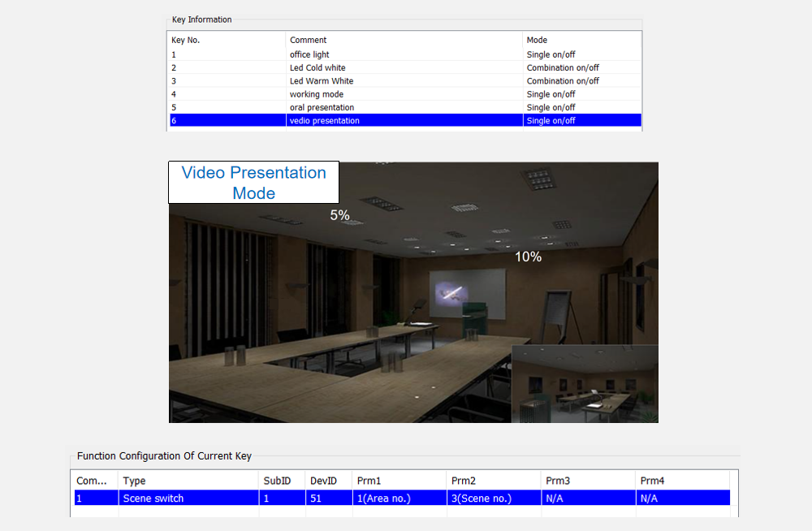812x531 pixels.
Task: Select key row 'Led Warm White'
Action: (x=405, y=81)
